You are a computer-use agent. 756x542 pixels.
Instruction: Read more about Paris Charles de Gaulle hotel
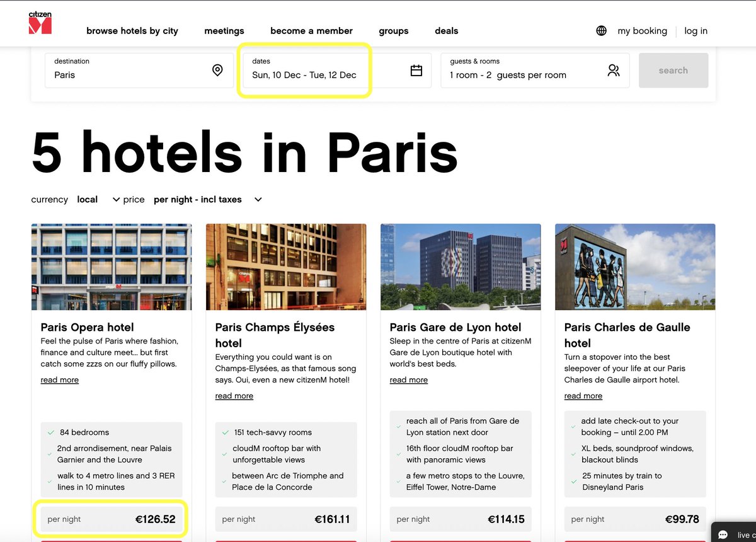point(583,396)
